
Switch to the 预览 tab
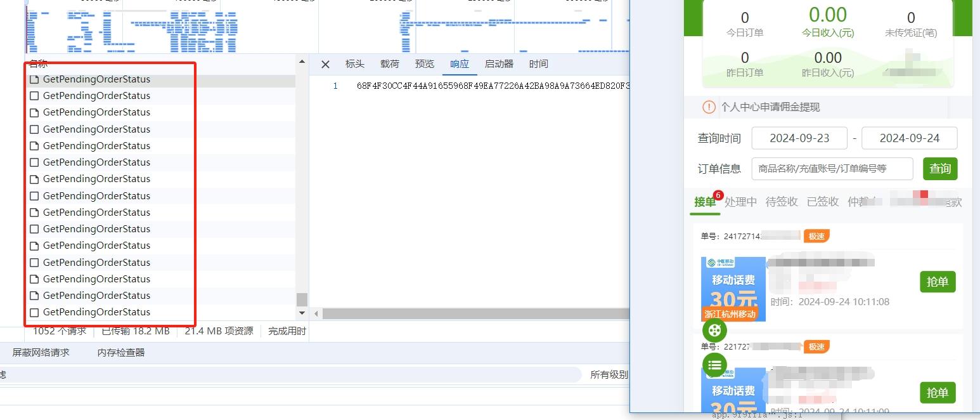tap(425, 64)
